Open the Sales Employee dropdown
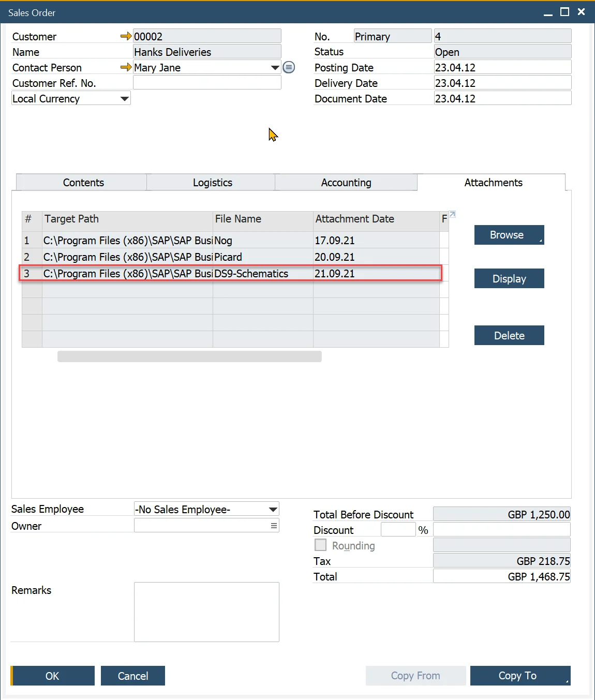 (273, 510)
